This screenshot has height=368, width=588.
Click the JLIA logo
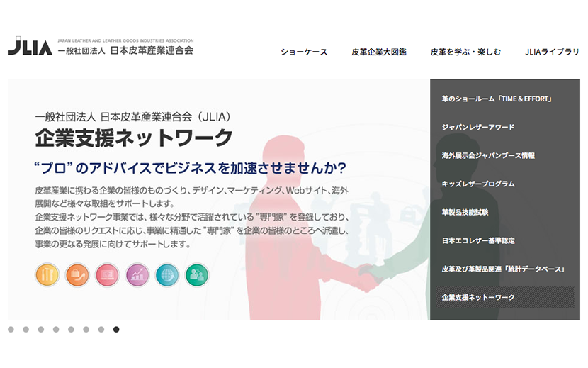[x=30, y=46]
